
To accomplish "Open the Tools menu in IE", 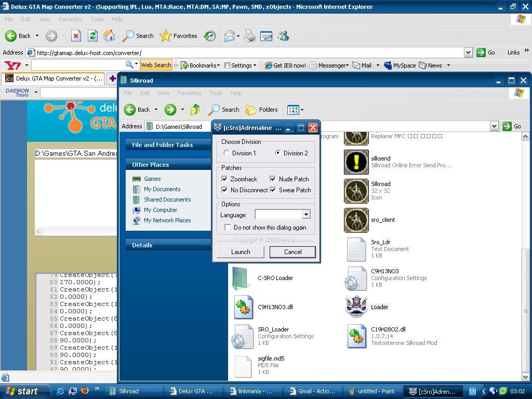I will 97,19.
